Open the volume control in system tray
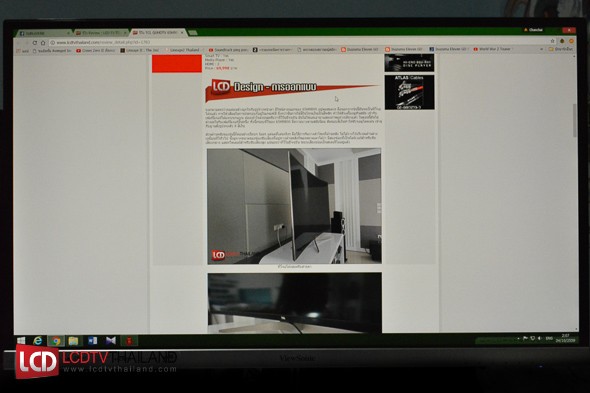The image size is (590, 393). [x=539, y=338]
